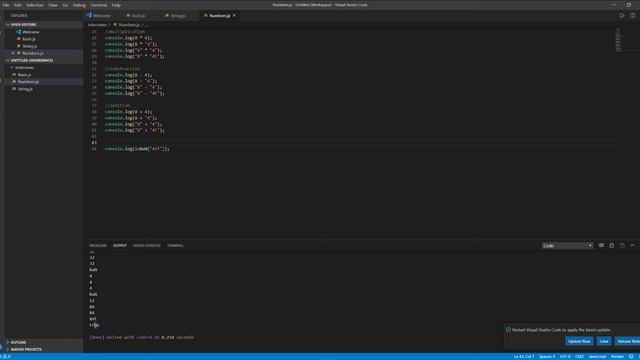Clear the output with the list icon
Screen dimensions: 640x360
601,245
